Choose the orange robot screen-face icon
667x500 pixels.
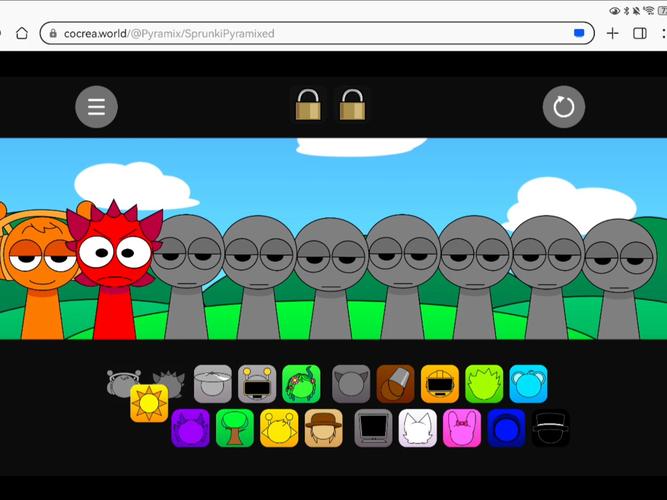click(440, 384)
